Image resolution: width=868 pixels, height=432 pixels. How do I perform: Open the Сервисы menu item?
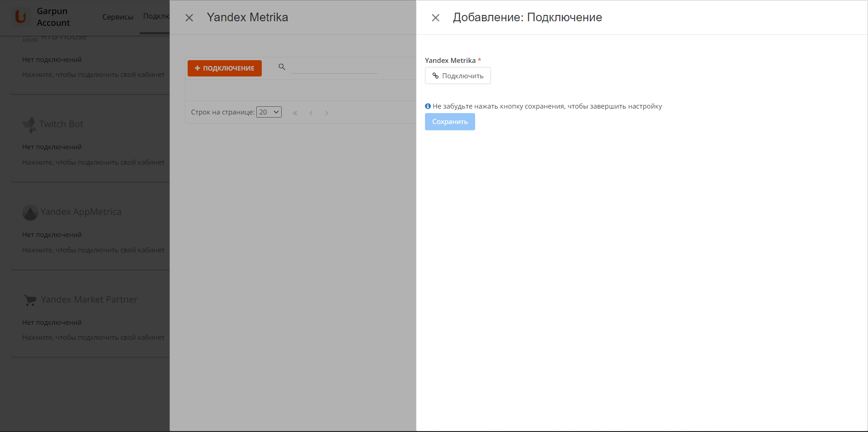coord(118,17)
